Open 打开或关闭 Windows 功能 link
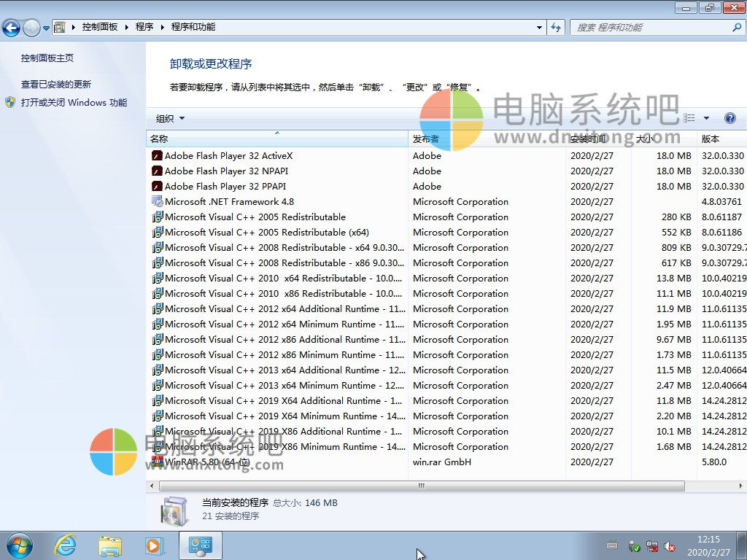The width and height of the screenshot is (747, 560). coord(74,102)
